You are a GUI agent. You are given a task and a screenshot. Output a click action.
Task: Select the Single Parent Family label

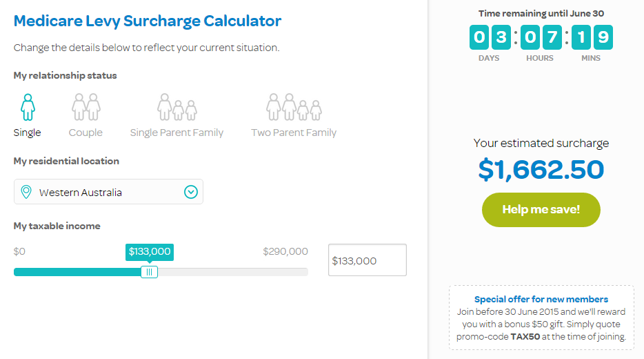pyautogui.click(x=177, y=133)
